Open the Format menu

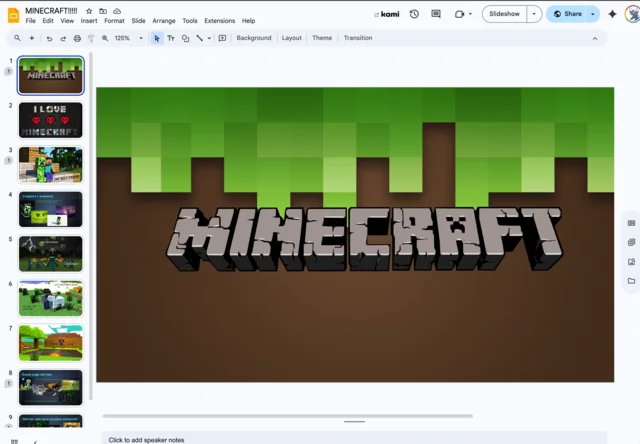(114, 21)
